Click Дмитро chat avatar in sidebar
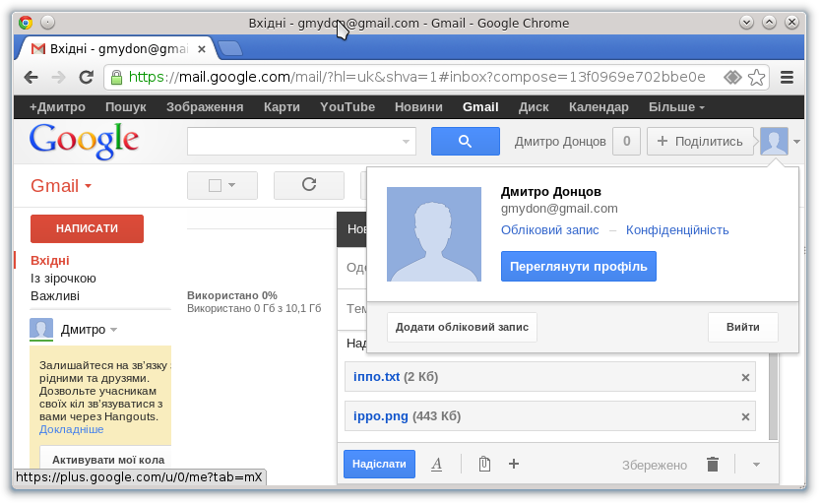Screen dimensions: 821x504 [x=40, y=330]
